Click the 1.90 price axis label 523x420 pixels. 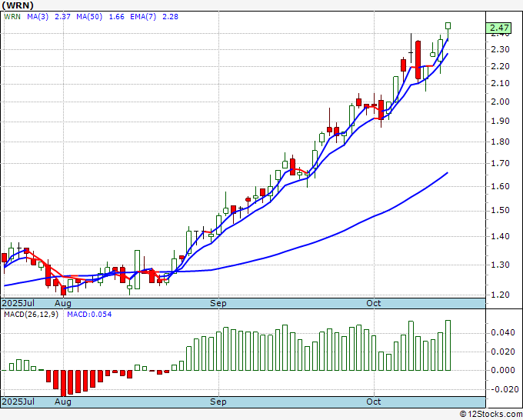501,121
